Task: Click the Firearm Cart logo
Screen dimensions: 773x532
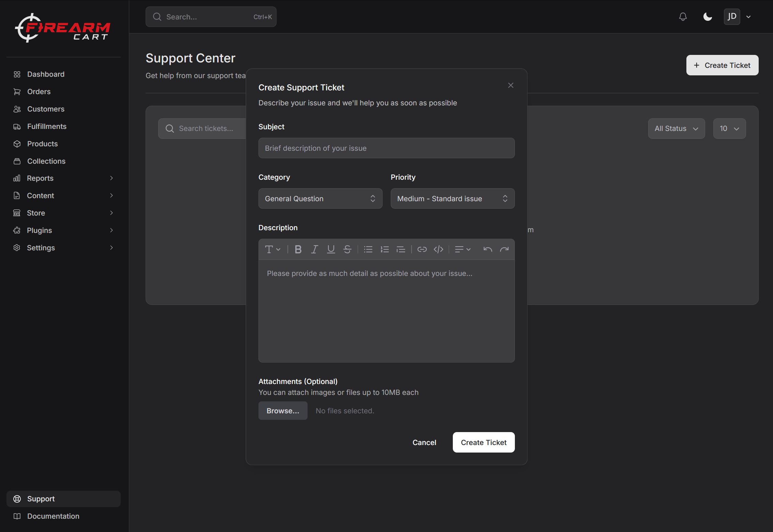Action: [x=63, y=28]
